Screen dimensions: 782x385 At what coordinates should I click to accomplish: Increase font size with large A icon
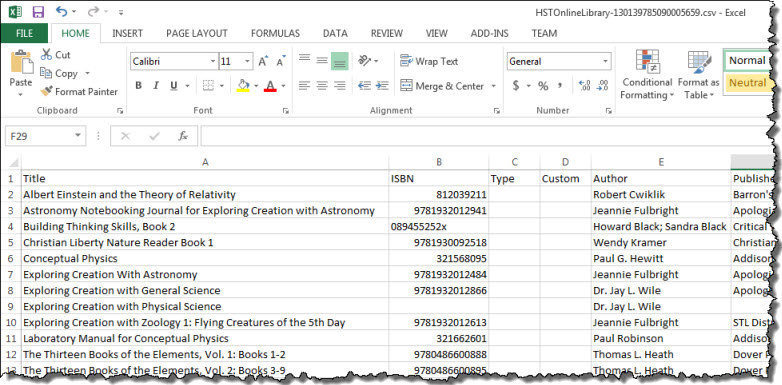[263, 61]
